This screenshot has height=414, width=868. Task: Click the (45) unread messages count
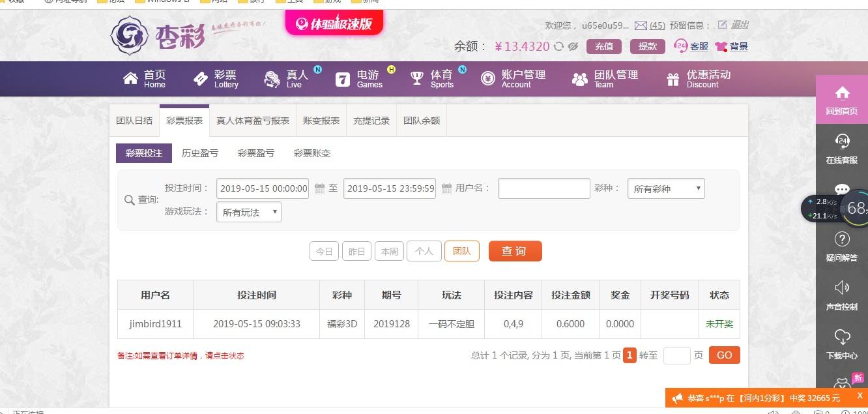pyautogui.click(x=658, y=25)
